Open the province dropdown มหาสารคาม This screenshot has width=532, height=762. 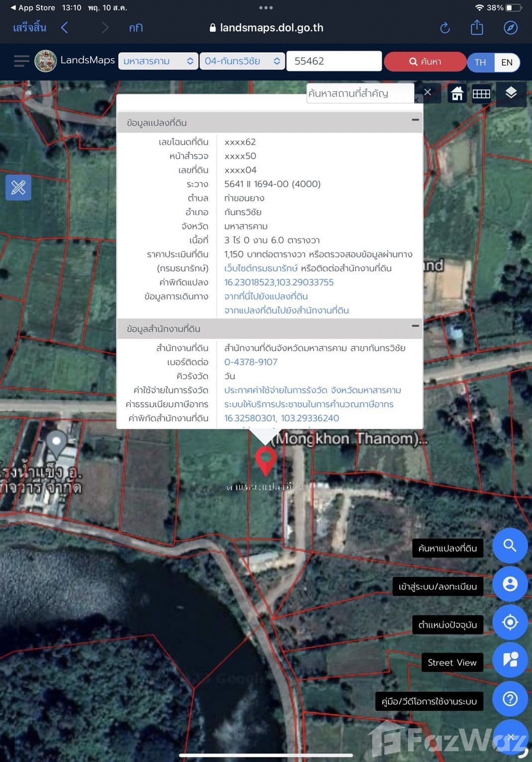point(158,61)
